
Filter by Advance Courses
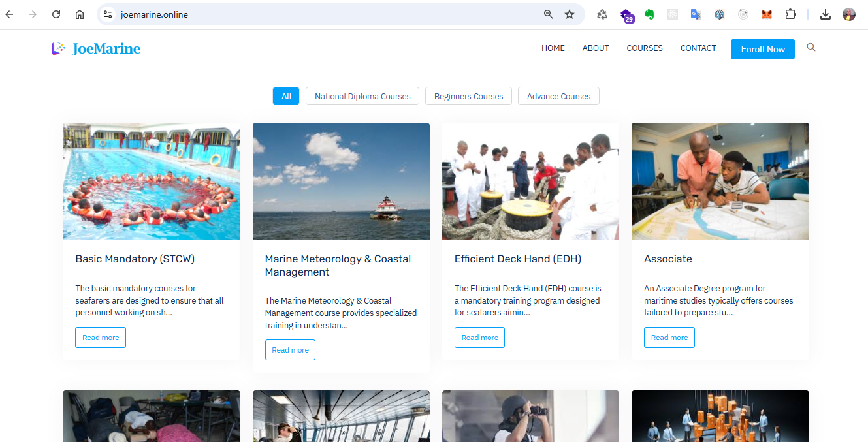(558, 96)
